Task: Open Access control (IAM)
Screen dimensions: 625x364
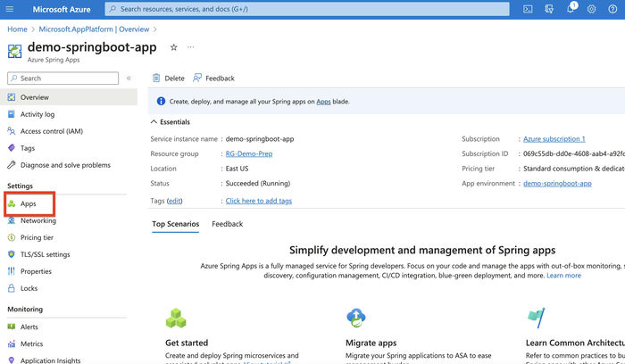Action: [x=52, y=131]
